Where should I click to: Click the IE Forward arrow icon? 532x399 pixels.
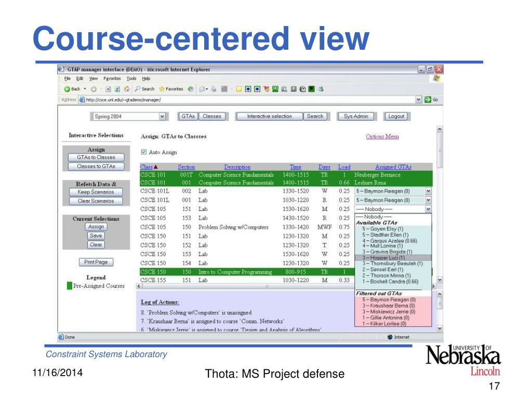click(94, 89)
